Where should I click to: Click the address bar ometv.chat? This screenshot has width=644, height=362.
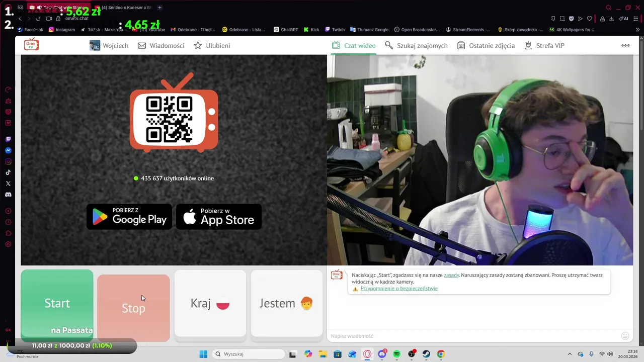tap(76, 19)
